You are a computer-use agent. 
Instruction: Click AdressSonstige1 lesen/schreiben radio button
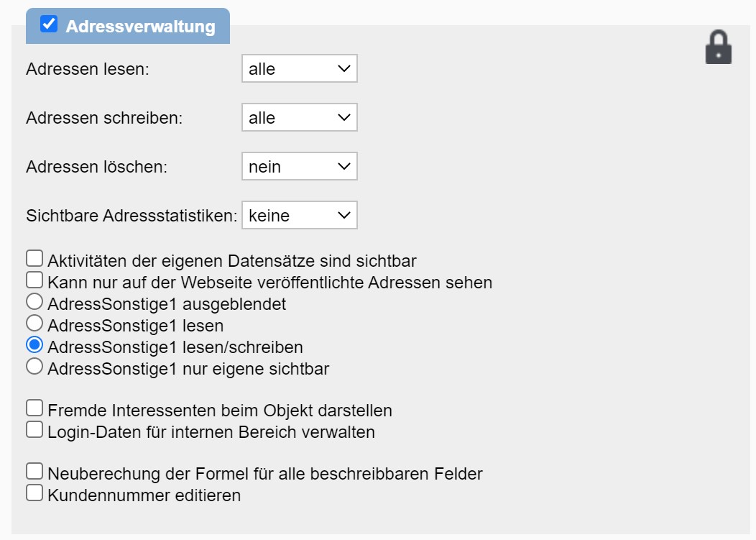pyautogui.click(x=34, y=345)
